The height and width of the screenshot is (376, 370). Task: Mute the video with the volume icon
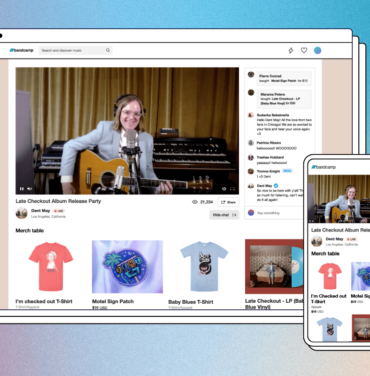click(29, 189)
